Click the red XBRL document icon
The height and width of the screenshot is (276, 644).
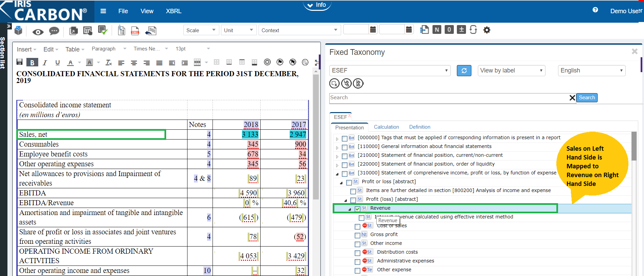[135, 31]
